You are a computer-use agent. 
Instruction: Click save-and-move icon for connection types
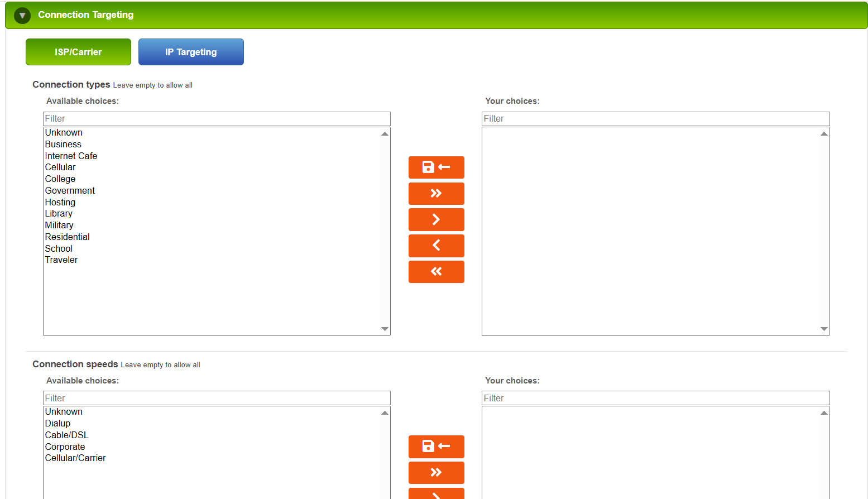437,167
